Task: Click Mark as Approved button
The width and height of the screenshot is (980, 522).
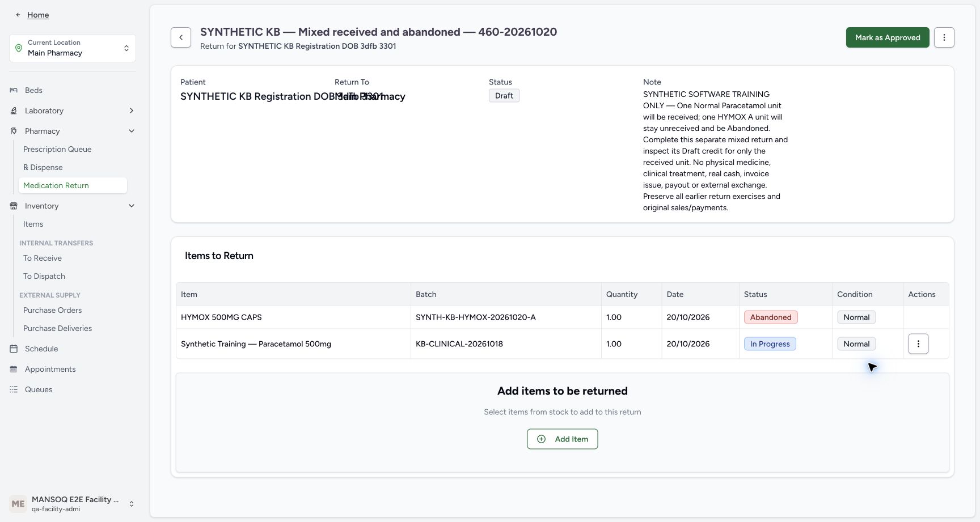Action: (888, 37)
